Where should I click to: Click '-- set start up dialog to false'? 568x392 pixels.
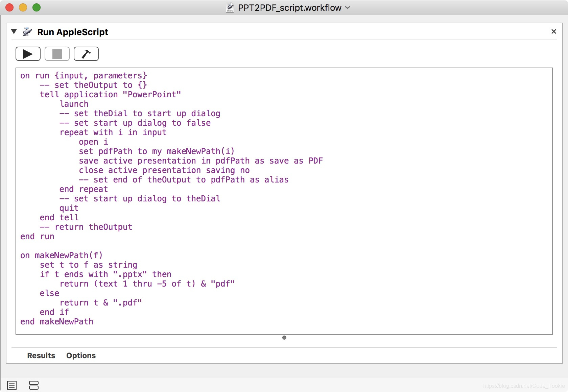pyautogui.click(x=135, y=123)
